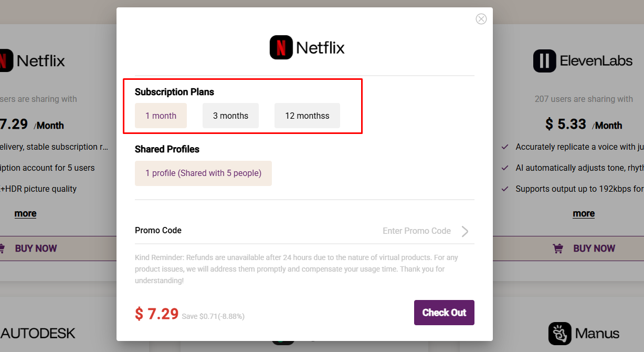The image size is (644, 352).
Task: Open the 'more' link under ElevenLabs features
Action: click(x=584, y=213)
